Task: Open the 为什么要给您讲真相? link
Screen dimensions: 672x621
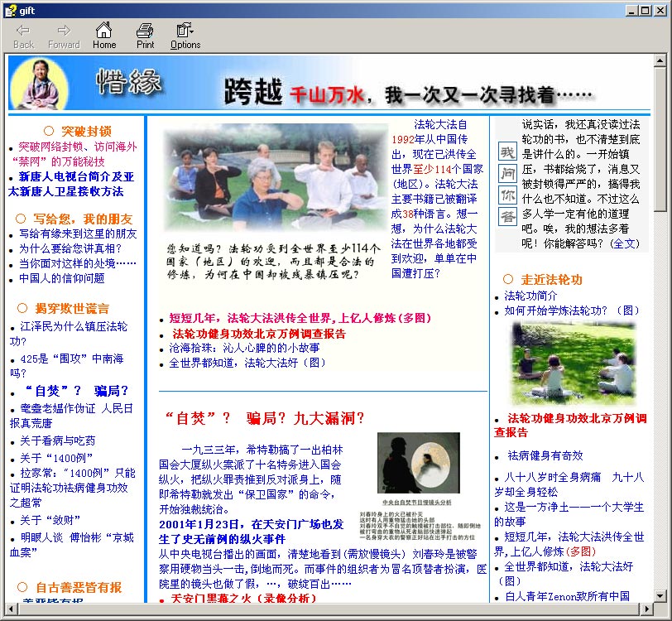Action: coord(70,248)
